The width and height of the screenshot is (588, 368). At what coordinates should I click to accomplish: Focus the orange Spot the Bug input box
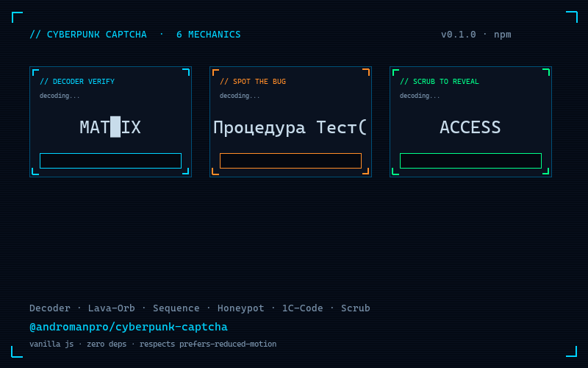290,160
